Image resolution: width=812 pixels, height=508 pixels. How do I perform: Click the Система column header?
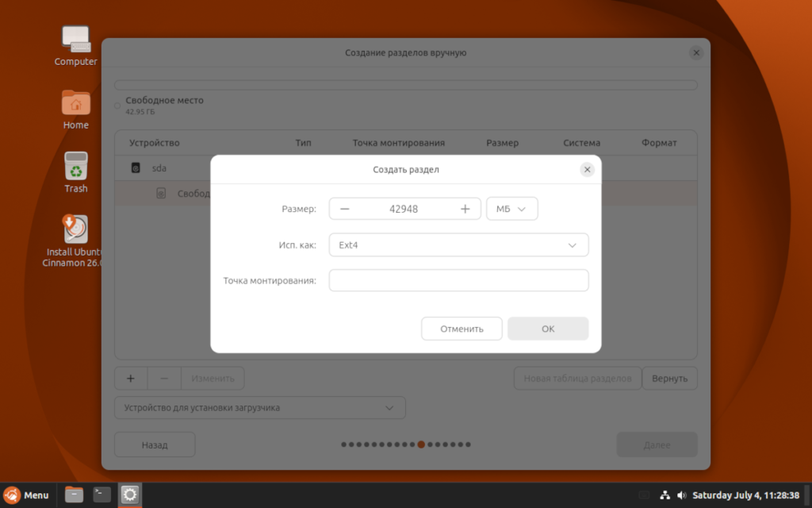581,143
